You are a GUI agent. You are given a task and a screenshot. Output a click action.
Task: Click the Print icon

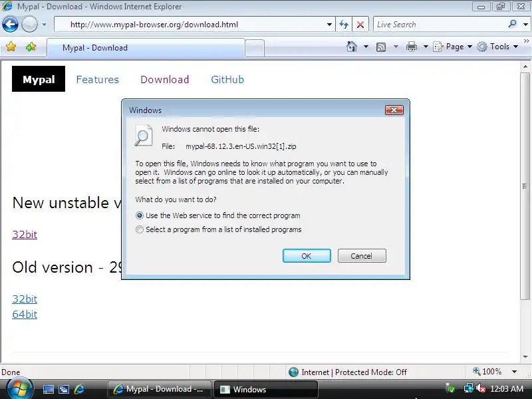coord(412,47)
